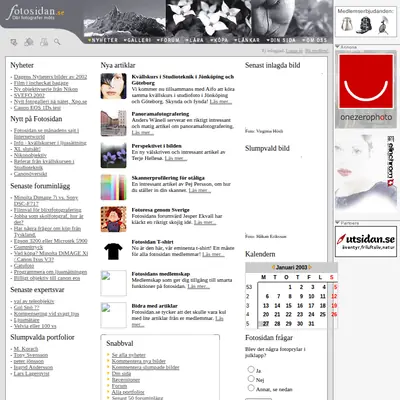Viewport: 400px width, 400px height.
Task: Collapse the Annons section triangle
Action: [337, 47]
